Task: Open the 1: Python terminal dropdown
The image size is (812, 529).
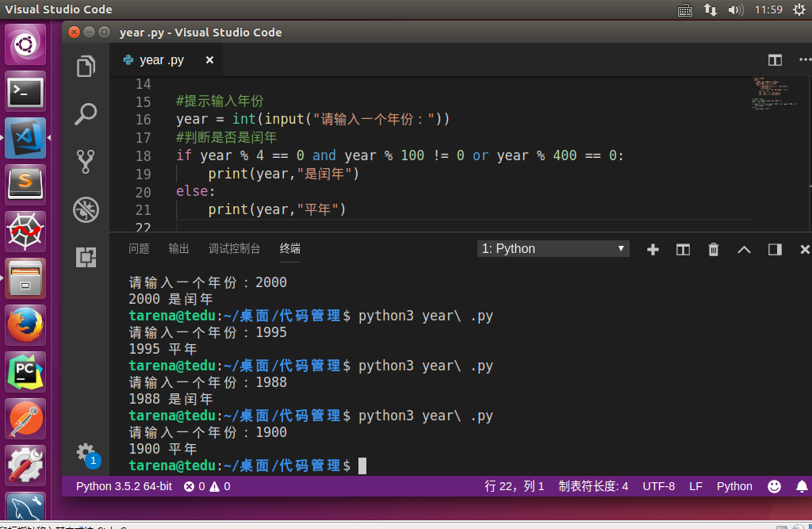Action: tap(553, 248)
